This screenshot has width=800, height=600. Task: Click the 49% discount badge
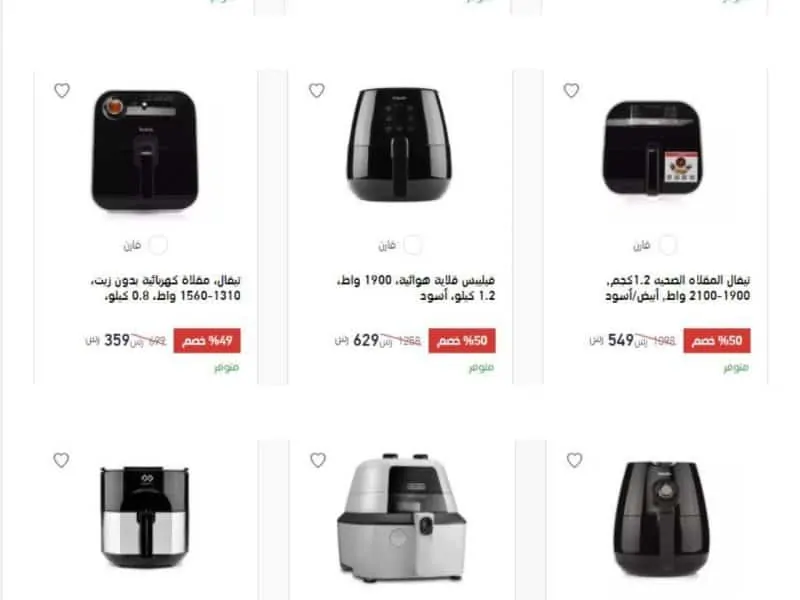pyautogui.click(x=207, y=340)
